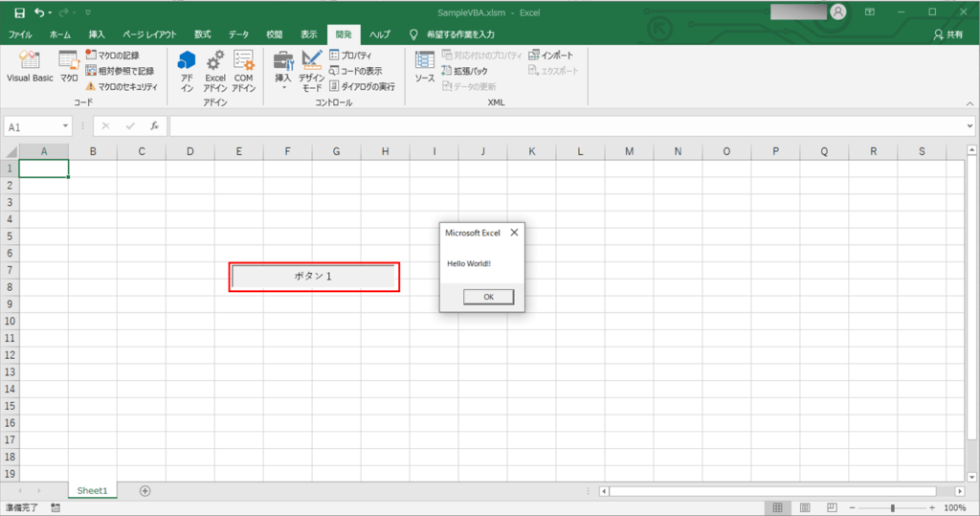The width and height of the screenshot is (980, 516).
Task: Customize Quick Access Toolbar dropdown
Action: pyautogui.click(x=88, y=12)
